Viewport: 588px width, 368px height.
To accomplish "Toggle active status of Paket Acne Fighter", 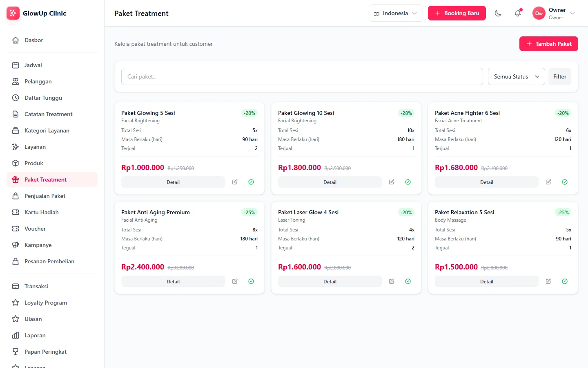I will coord(565,182).
